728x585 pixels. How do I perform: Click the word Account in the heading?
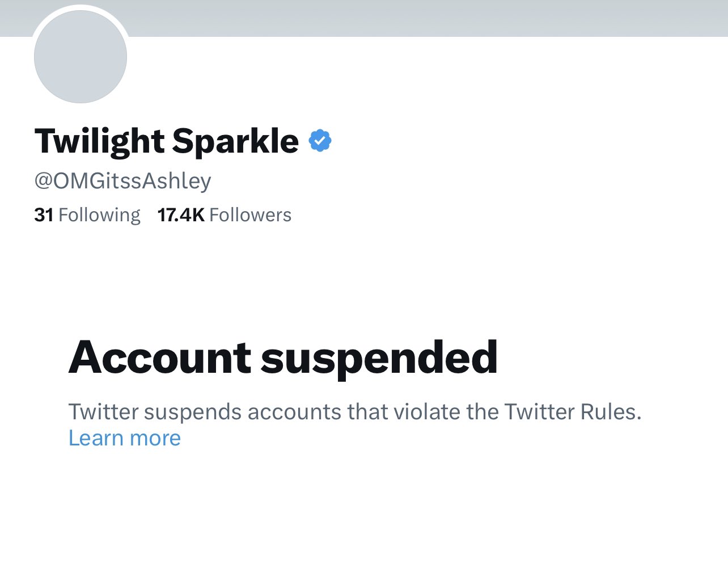pos(160,358)
